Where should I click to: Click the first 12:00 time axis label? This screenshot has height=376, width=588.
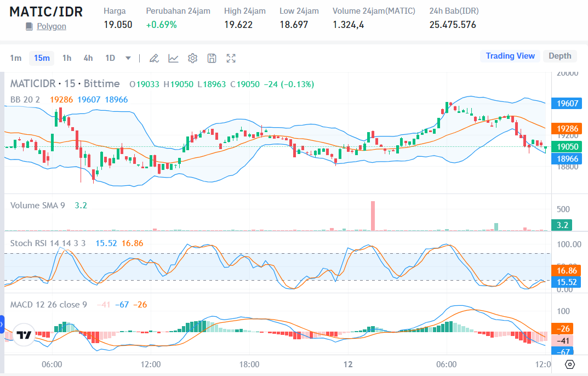[150, 364]
